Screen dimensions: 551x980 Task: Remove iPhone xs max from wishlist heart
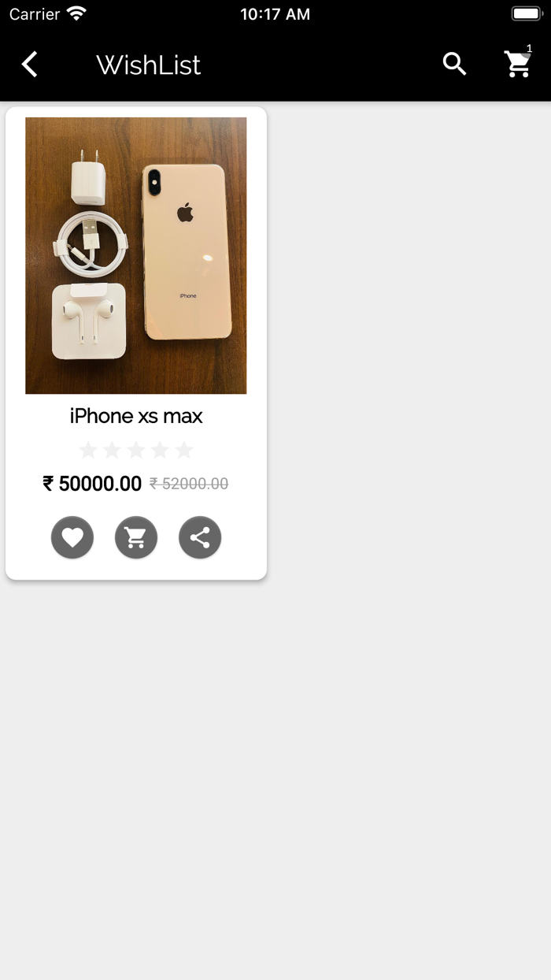[x=72, y=537]
